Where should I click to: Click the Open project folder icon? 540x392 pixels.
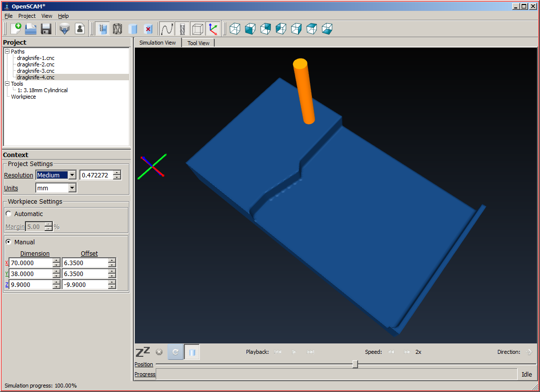pos(31,29)
